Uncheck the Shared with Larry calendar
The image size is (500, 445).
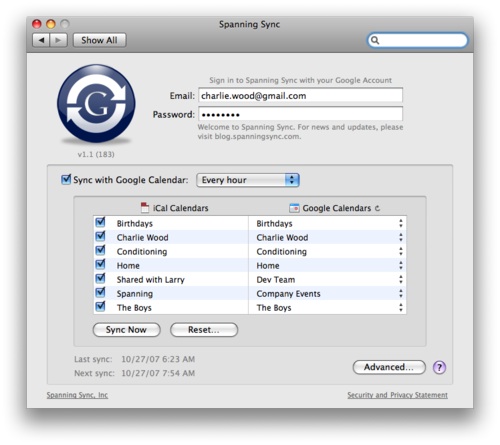100,278
